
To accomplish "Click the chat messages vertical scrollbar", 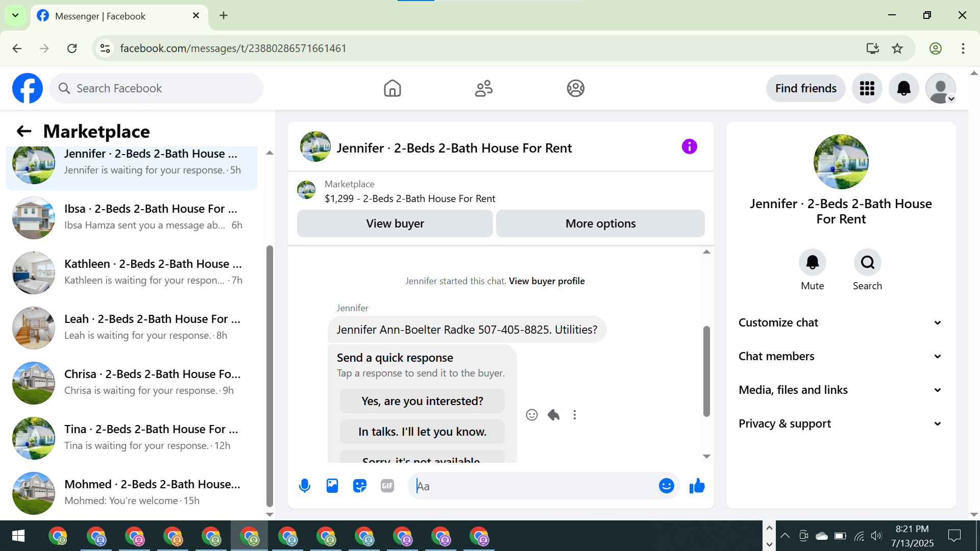I will 706,371.
